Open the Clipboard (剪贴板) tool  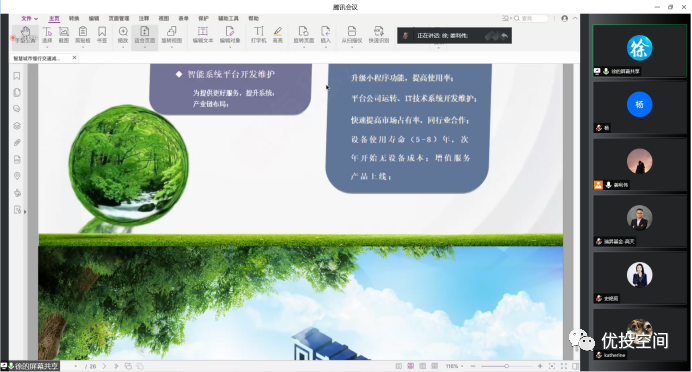pos(83,34)
